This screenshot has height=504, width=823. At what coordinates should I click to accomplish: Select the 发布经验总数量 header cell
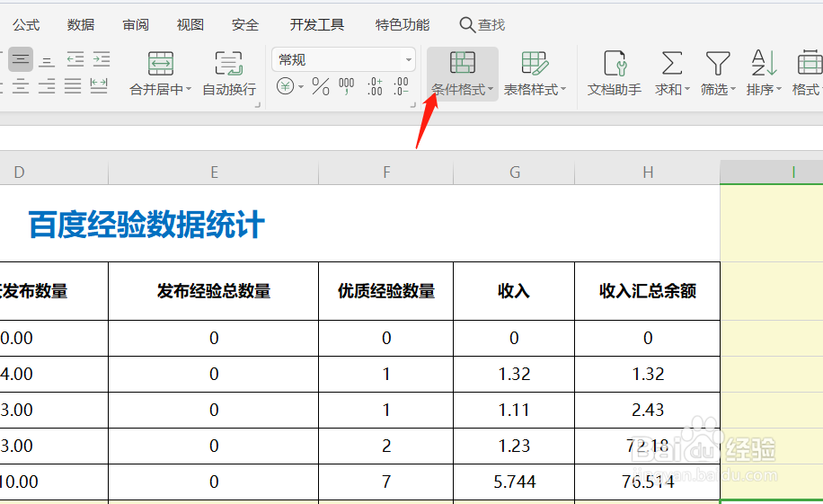tap(214, 291)
